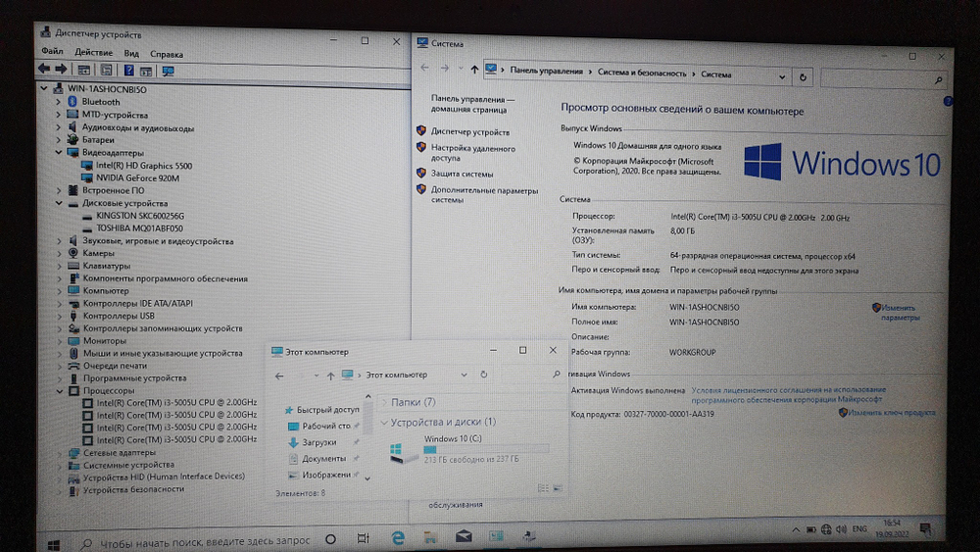Screen dimensions: 980x552
Task: Expand the Контроллеры USB node
Action: [x=60, y=316]
